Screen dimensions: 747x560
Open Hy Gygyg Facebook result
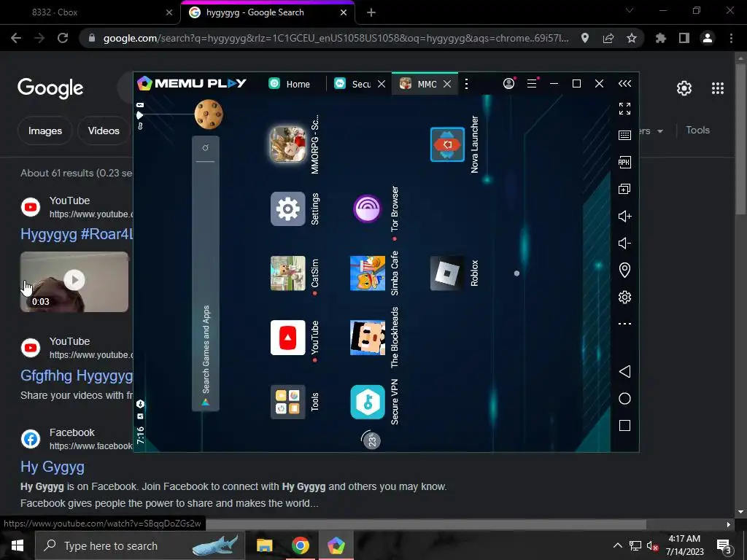point(53,467)
